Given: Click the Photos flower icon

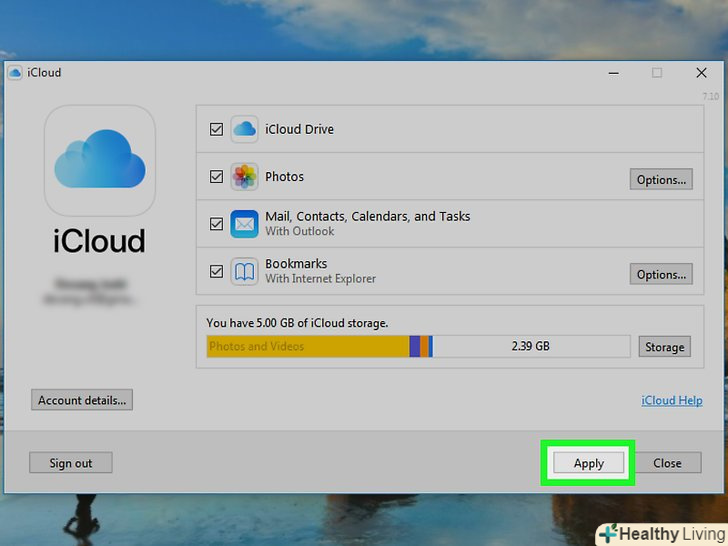Looking at the screenshot, I should (244, 176).
